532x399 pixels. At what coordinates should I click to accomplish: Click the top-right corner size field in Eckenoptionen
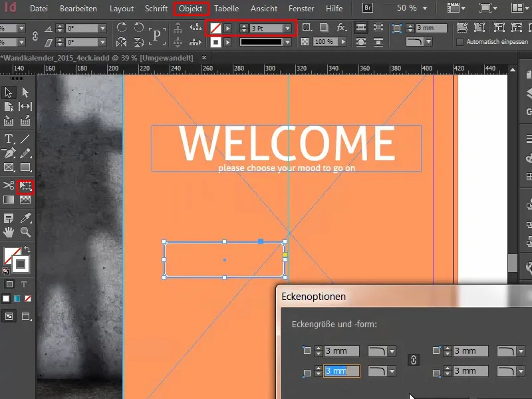(471, 351)
